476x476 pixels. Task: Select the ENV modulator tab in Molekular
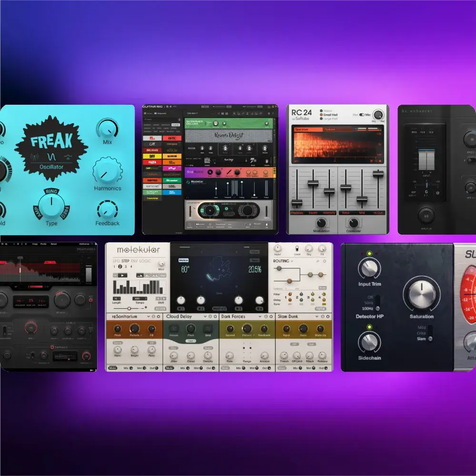click(x=134, y=261)
